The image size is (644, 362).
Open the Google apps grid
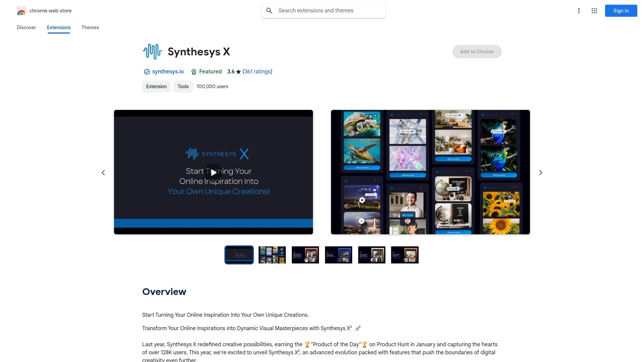pos(594,10)
